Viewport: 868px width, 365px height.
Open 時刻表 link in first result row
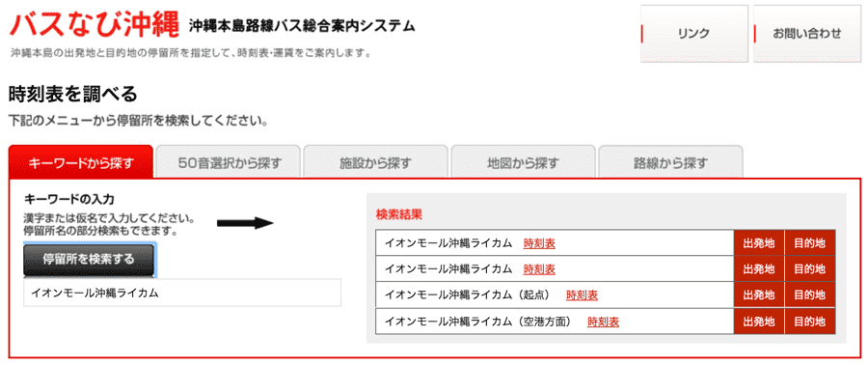point(539,242)
